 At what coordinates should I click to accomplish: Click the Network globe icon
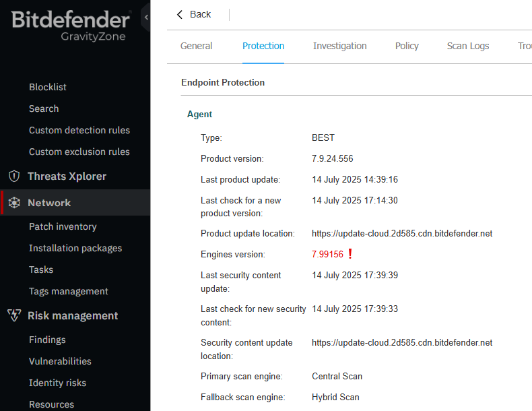pos(14,202)
